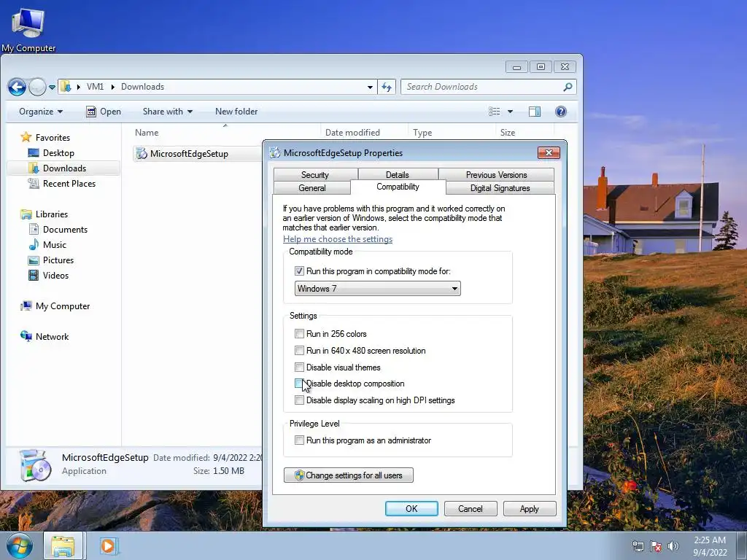The height and width of the screenshot is (560, 747).
Task: Click the details pane MicrosoftEdgeSetup thumbnail
Action: [35, 464]
